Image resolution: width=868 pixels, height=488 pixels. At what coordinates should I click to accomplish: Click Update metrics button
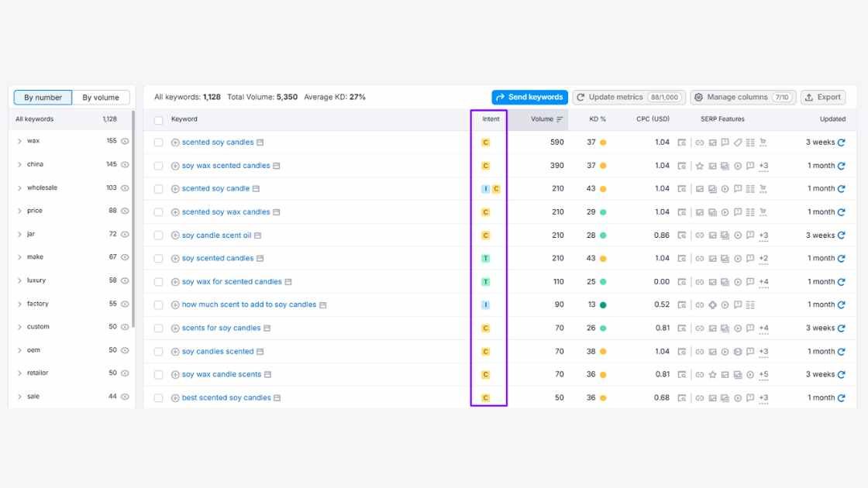coord(629,98)
